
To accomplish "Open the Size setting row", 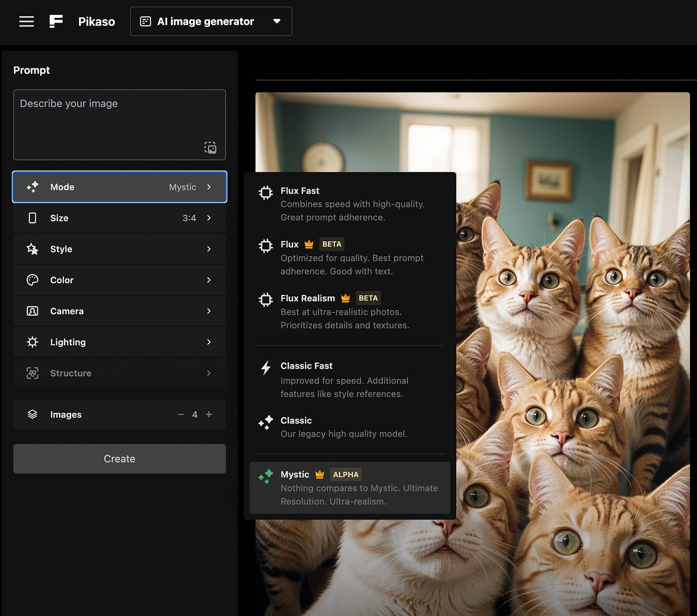I will coord(120,218).
